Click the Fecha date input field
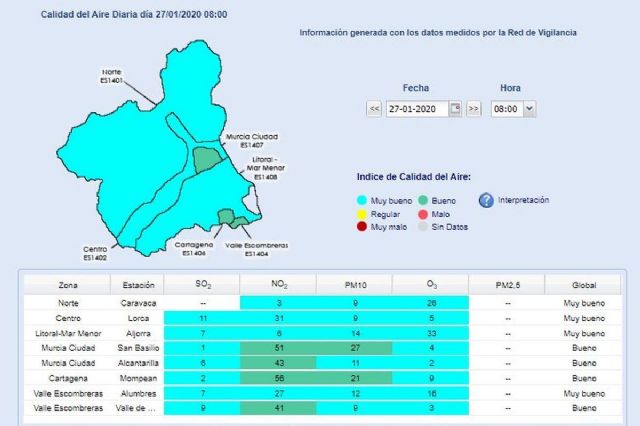Viewport: 640px width, 426px height. tap(417, 108)
